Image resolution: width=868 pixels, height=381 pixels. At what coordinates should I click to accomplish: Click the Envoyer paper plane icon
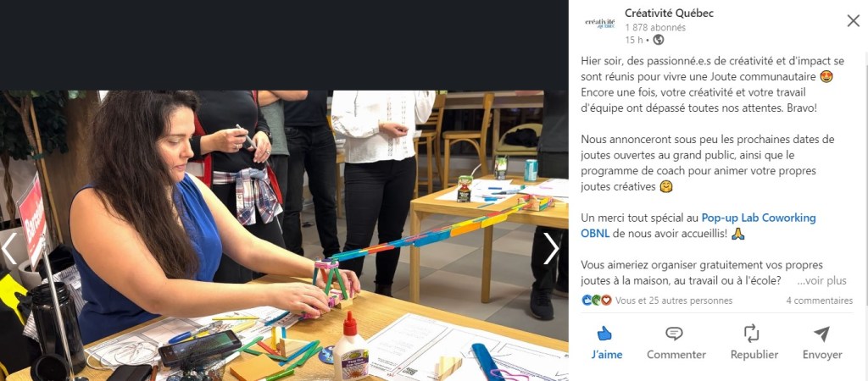[x=821, y=334]
